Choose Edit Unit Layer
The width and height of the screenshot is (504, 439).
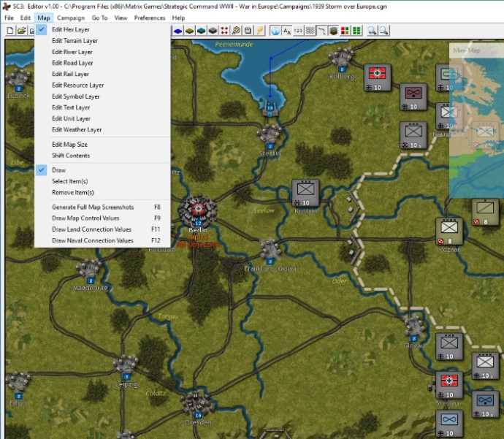click(x=102, y=118)
